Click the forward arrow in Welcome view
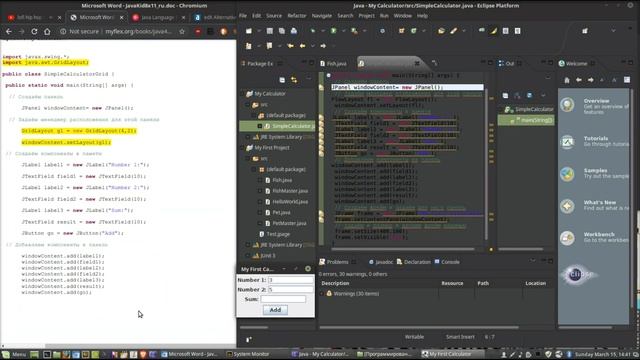 tap(591, 80)
